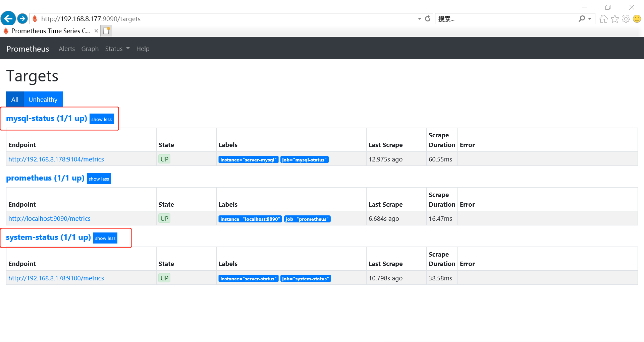This screenshot has width=644, height=342.
Task: Open browser Tools gear icon
Action: tap(626, 19)
